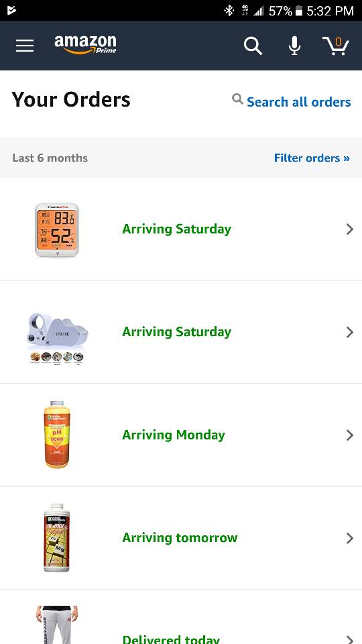Activate voice search microphone icon

(x=294, y=46)
